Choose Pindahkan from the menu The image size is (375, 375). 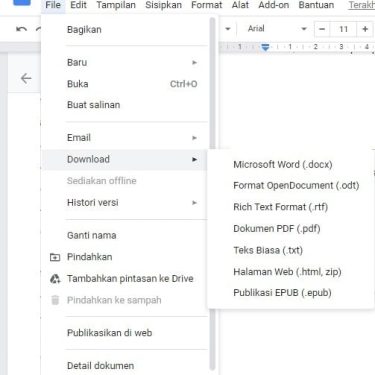click(125, 257)
